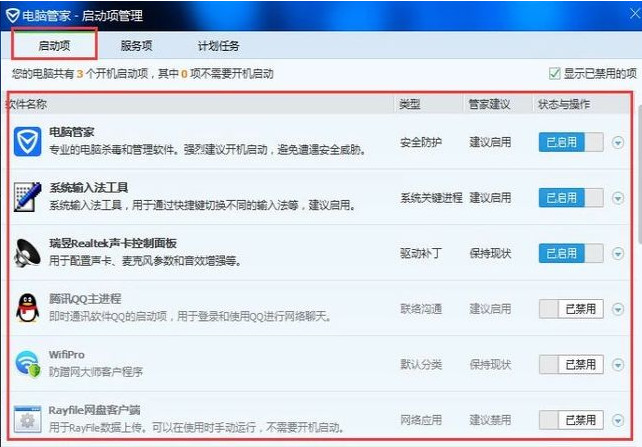This screenshot has height=447, width=642.
Task: Disable startup for 电脑管家
Action: [x=571, y=142]
